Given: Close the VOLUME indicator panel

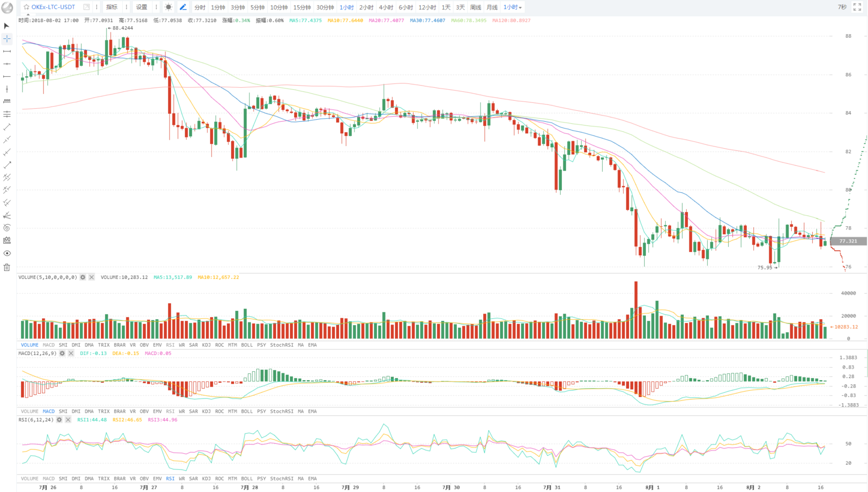Looking at the screenshot, I should [x=91, y=277].
